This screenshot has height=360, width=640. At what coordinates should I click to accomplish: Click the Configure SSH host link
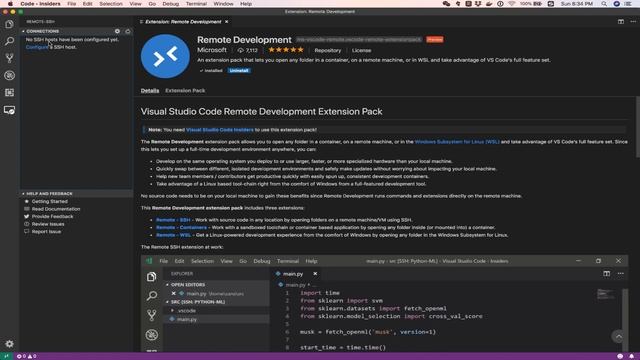[x=37, y=47]
